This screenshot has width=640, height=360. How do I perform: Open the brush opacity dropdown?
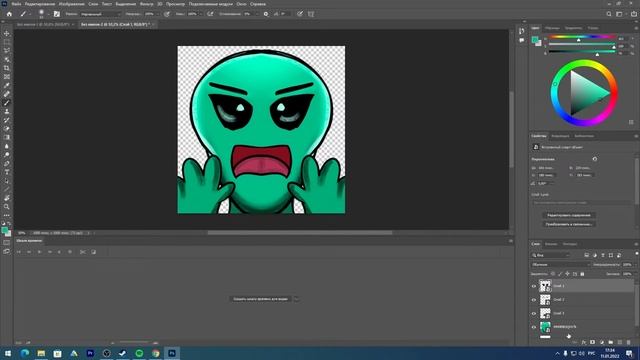point(158,14)
